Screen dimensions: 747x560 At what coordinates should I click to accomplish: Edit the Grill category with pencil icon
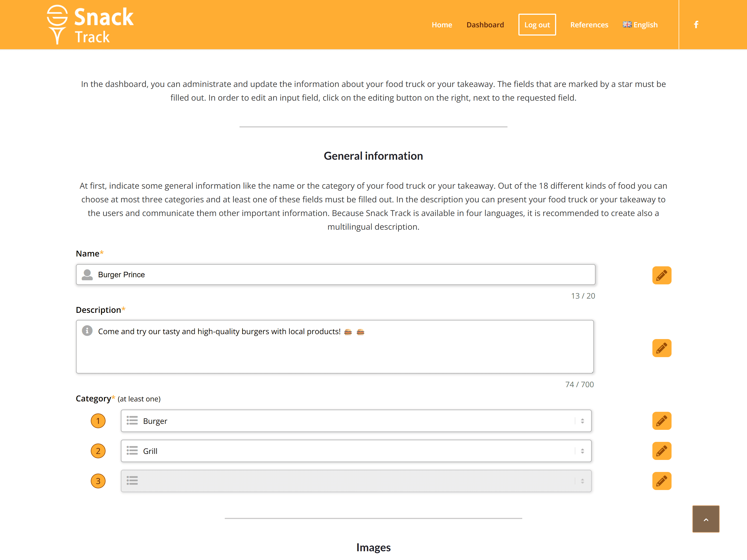[661, 451]
